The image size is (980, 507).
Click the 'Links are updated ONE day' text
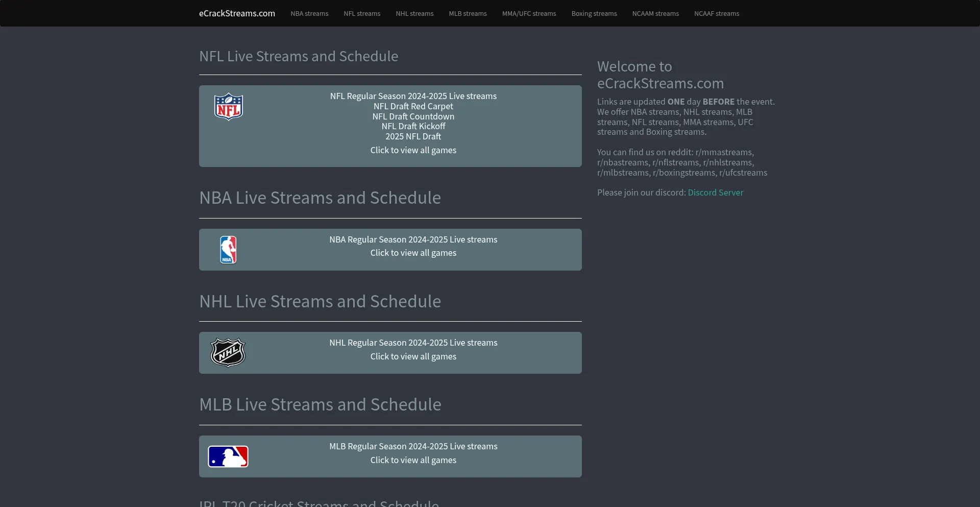point(649,102)
